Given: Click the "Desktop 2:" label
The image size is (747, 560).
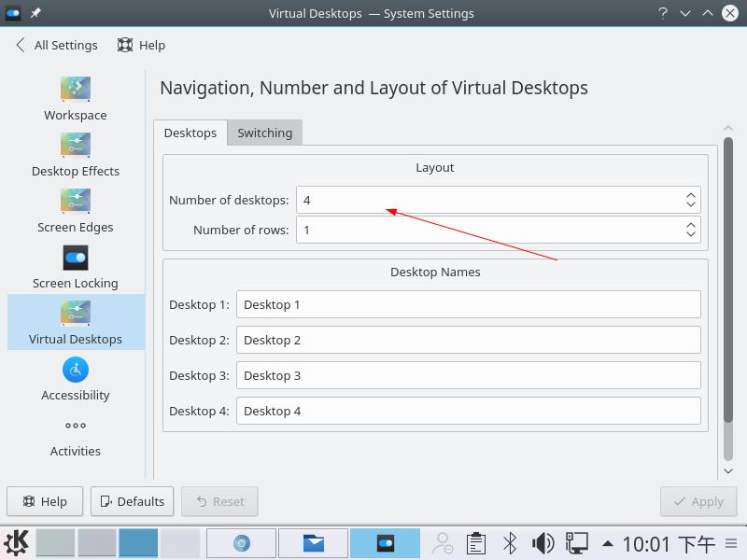Looking at the screenshot, I should [199, 340].
